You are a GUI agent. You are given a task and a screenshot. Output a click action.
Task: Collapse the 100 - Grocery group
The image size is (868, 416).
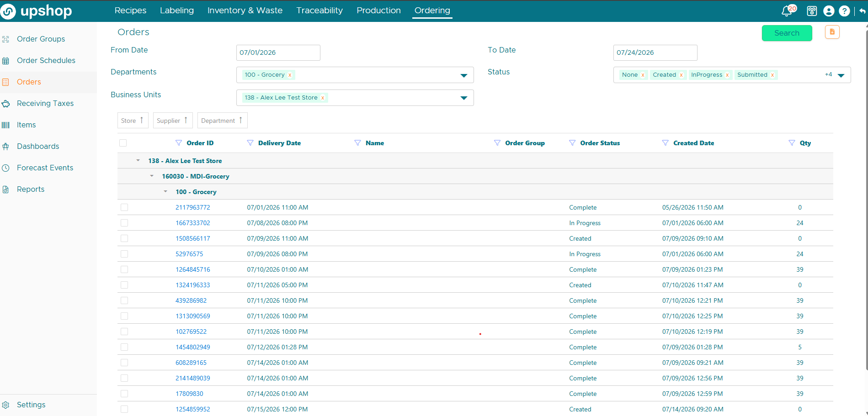[x=165, y=191]
